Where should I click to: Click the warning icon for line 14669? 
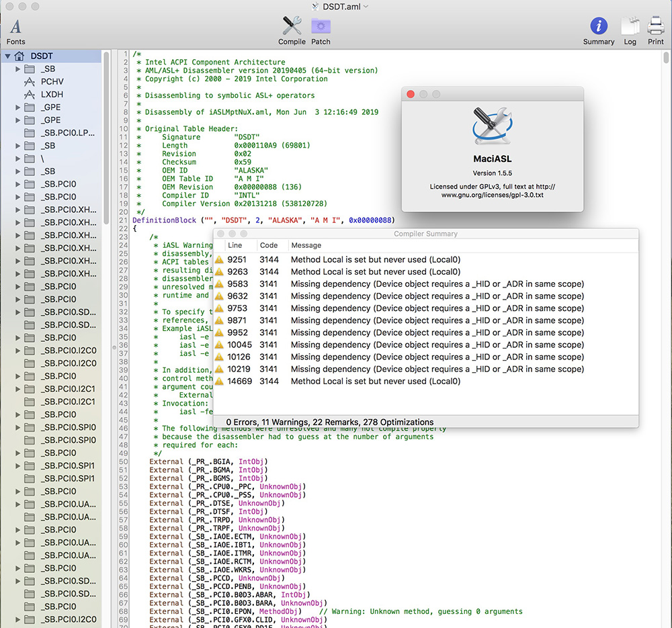220,382
